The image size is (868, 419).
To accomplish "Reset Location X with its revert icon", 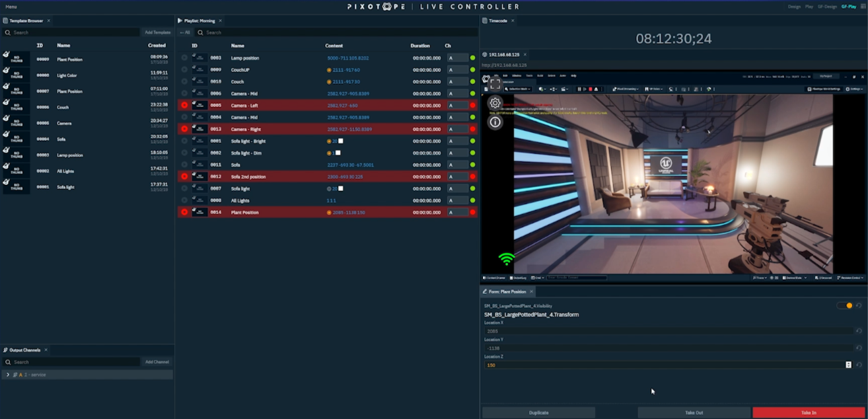I will [859, 331].
